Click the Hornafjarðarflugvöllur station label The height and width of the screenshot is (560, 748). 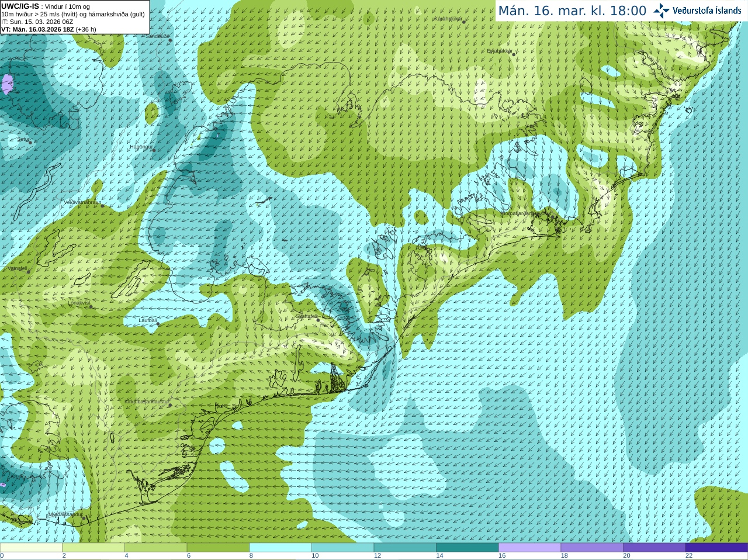point(525,213)
